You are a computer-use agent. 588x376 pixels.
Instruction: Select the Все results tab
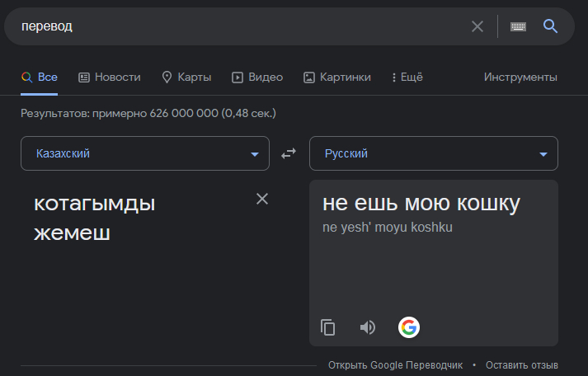coord(40,78)
